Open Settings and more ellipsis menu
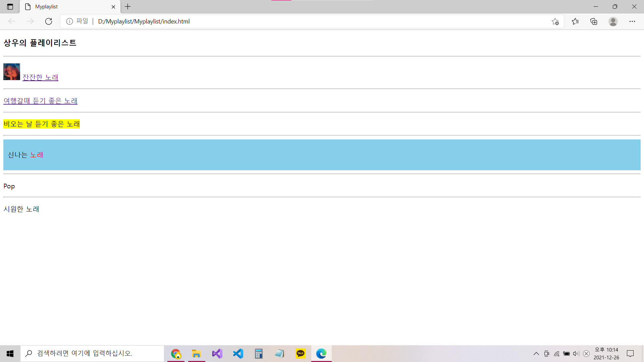The width and height of the screenshot is (644, 362). [632, 21]
